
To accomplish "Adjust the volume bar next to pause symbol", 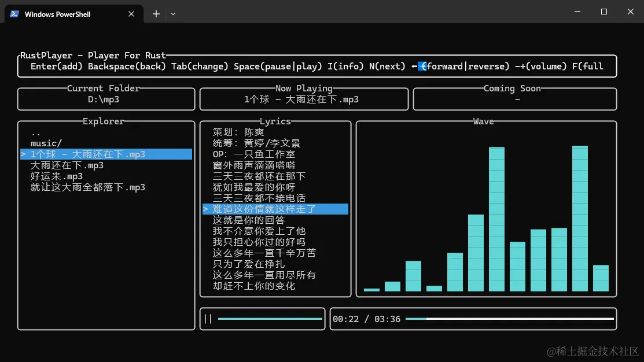I will 270,319.
